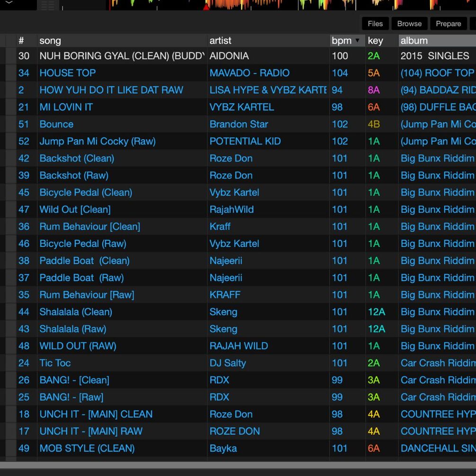The height and width of the screenshot is (476, 476).
Task: Click the bpm value 100
Action: [x=340, y=56]
